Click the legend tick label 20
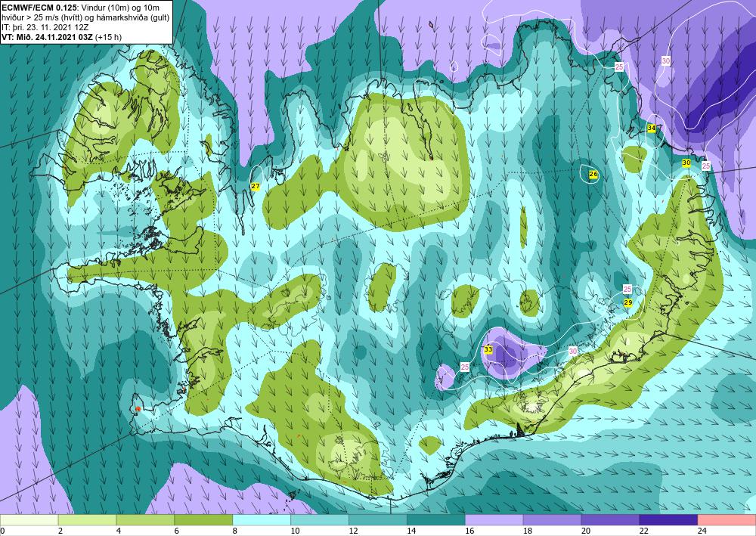 pos(586,531)
